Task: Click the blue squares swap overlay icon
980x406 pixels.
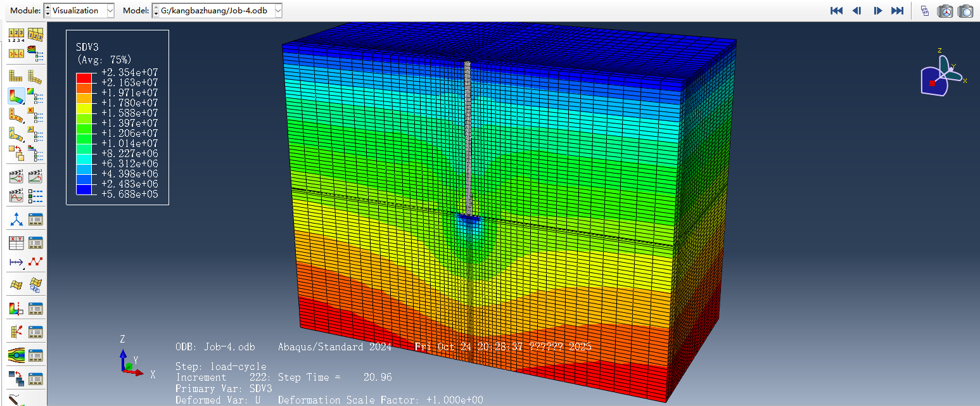Action: tap(16, 379)
